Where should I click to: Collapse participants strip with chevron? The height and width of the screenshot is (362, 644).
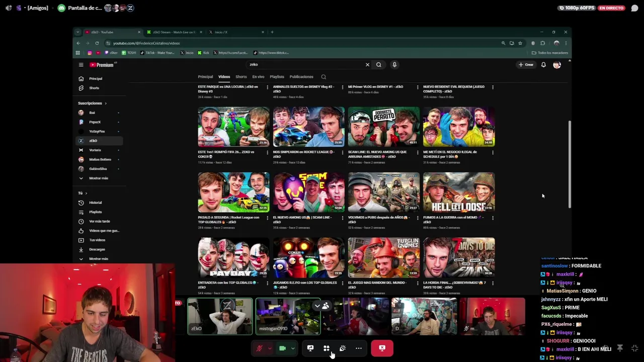[317, 306]
